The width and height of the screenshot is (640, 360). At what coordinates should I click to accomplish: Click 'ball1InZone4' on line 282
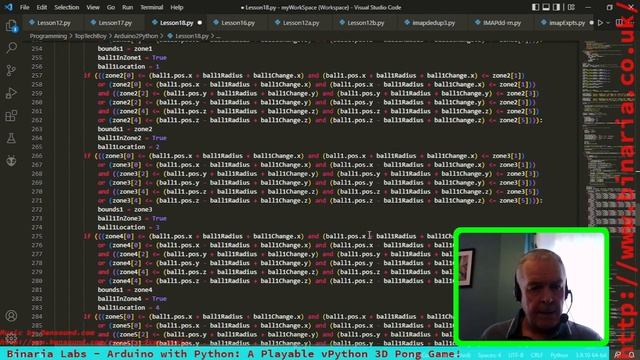[x=119, y=299]
